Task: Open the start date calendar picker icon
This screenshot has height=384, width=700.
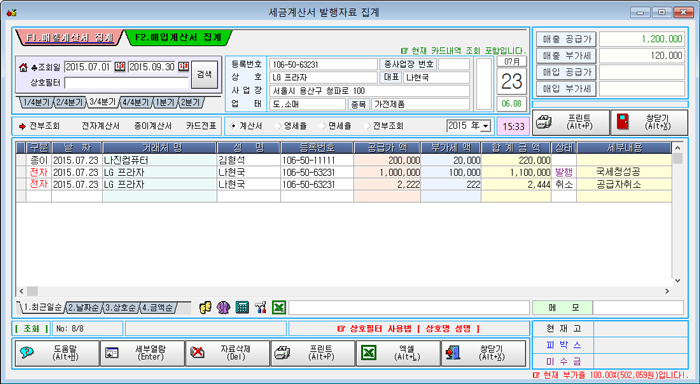Action: coord(119,67)
